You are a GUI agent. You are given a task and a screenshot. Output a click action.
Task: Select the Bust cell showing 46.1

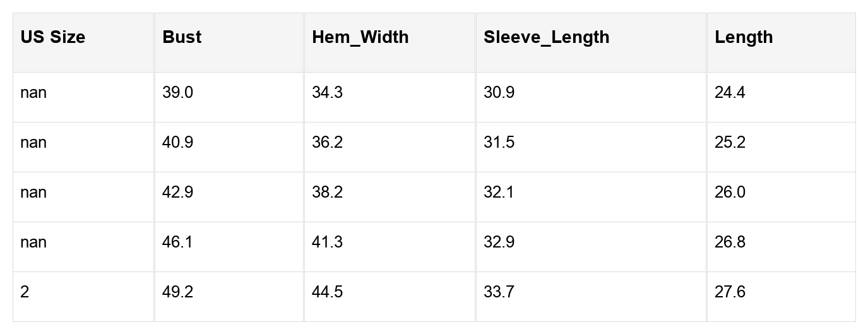tap(178, 242)
